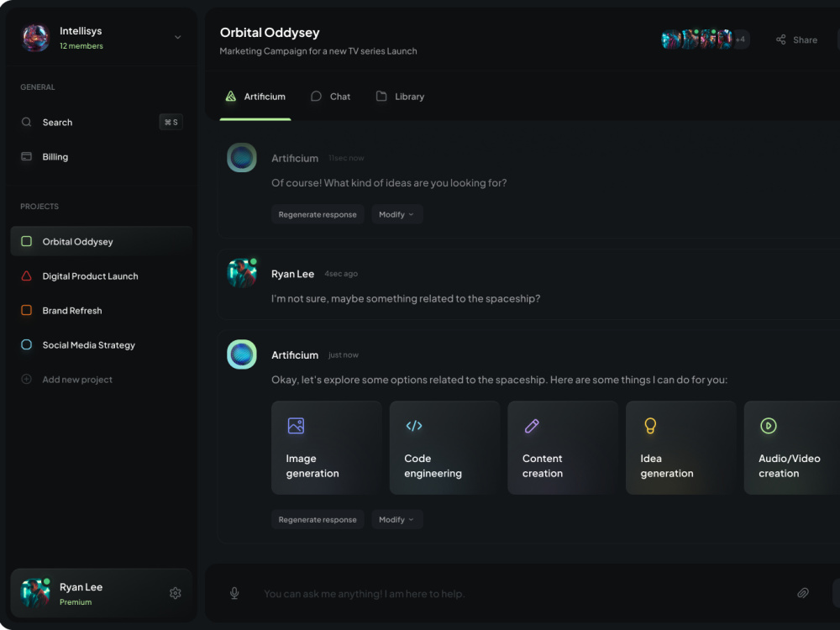
Task: Switch to the Library tab
Action: (x=400, y=97)
